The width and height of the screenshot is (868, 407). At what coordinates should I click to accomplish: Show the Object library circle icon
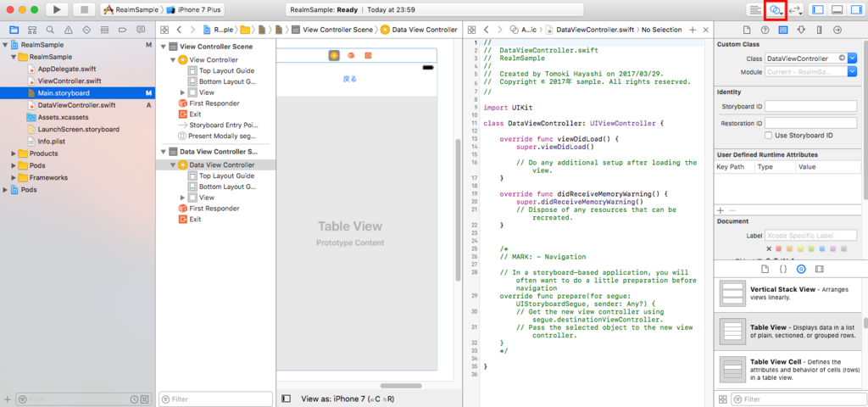[801, 269]
